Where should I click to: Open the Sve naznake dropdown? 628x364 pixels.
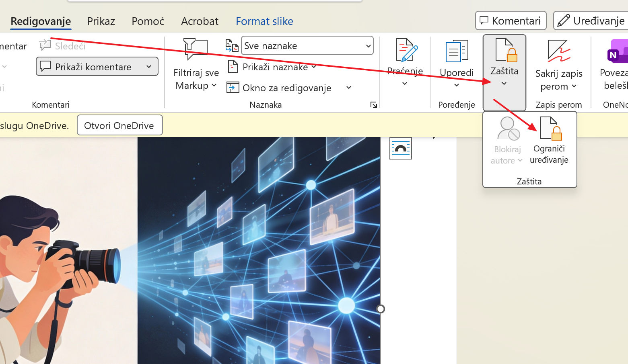307,46
